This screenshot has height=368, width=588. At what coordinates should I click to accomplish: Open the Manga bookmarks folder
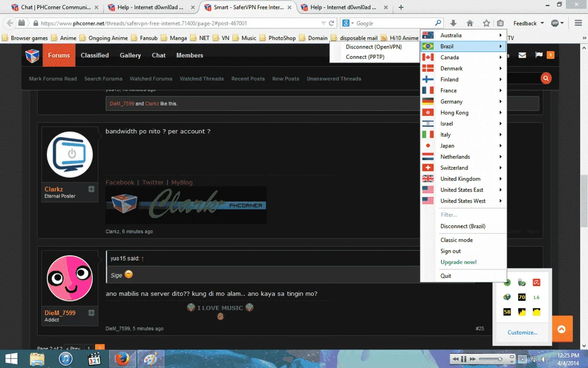click(x=174, y=38)
